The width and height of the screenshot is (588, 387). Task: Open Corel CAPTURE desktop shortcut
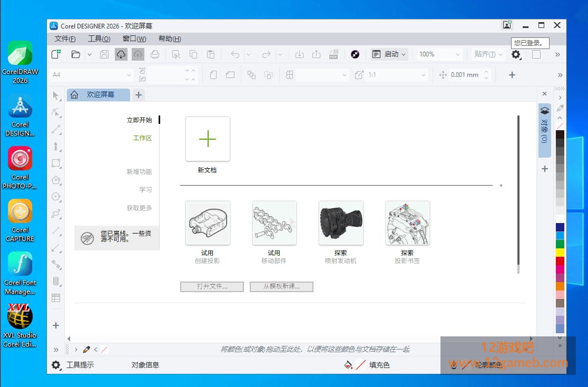click(20, 221)
